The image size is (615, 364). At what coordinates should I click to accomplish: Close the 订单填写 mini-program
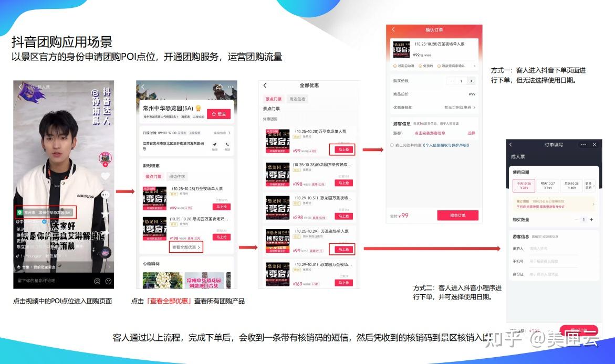(x=595, y=145)
